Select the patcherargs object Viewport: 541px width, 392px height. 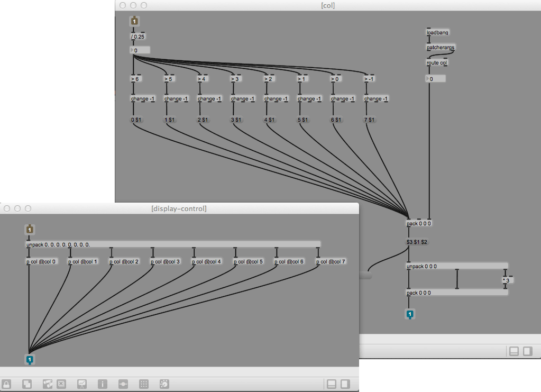[441, 47]
